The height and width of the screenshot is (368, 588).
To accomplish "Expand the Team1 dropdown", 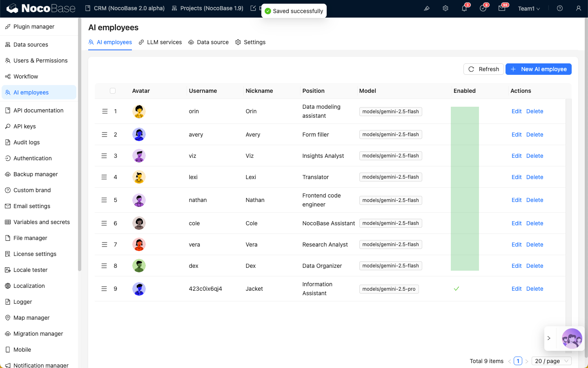I will [529, 9].
